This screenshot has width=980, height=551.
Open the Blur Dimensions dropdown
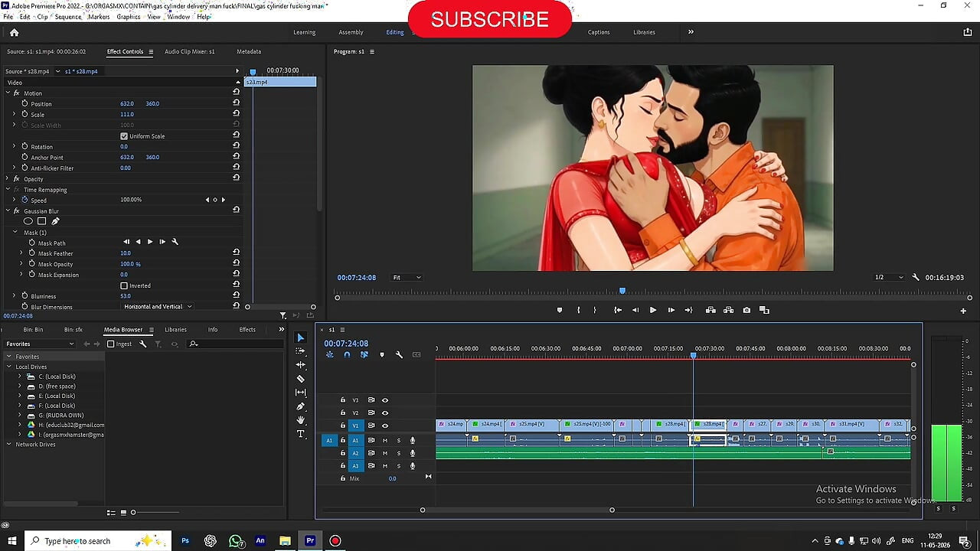[158, 307]
